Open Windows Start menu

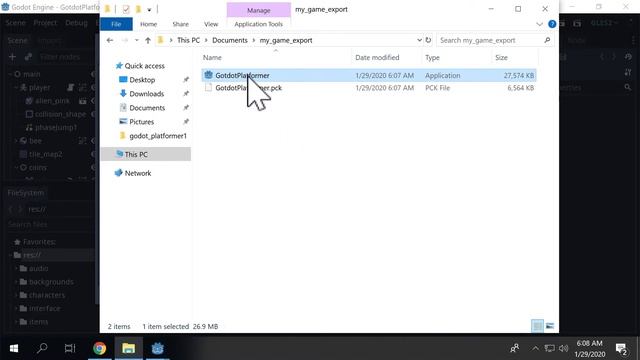pyautogui.click(x=13, y=348)
